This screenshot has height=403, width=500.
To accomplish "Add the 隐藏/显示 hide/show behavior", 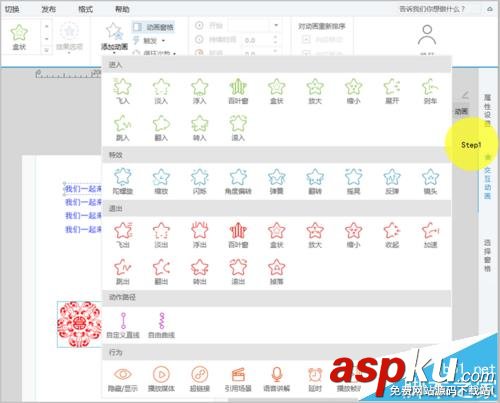I will (x=123, y=379).
